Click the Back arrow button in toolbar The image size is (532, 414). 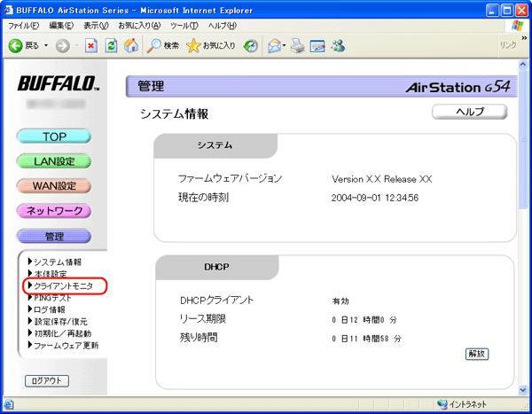point(16,45)
